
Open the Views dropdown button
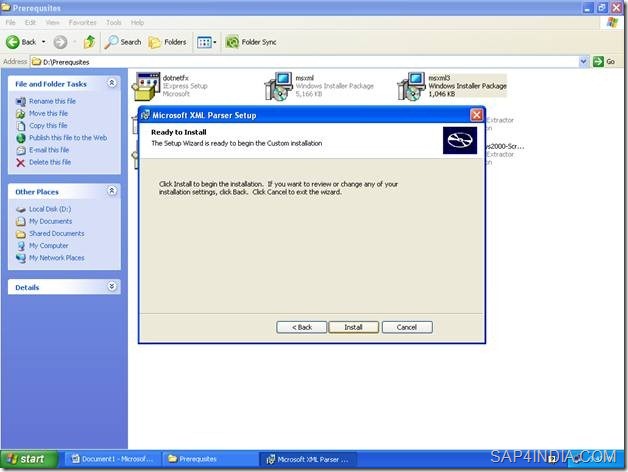(206, 42)
